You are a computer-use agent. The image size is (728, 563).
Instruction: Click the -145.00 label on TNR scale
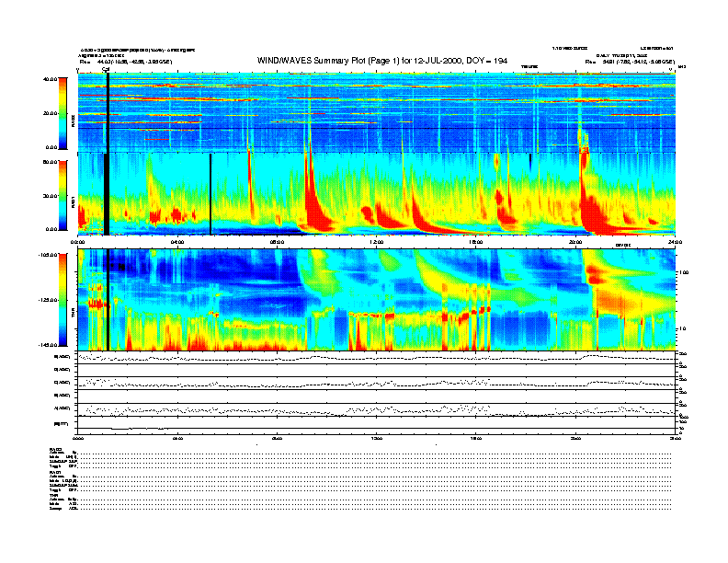[49, 345]
